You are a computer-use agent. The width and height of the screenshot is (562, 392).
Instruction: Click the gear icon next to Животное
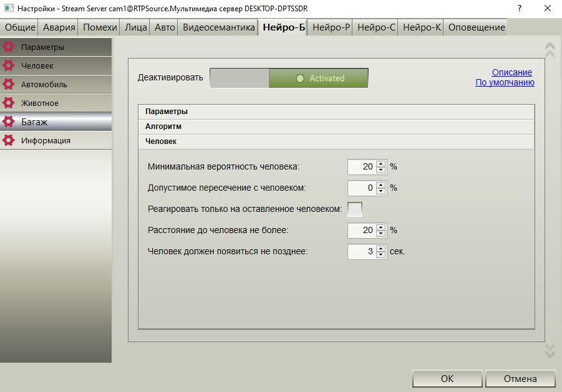8,103
